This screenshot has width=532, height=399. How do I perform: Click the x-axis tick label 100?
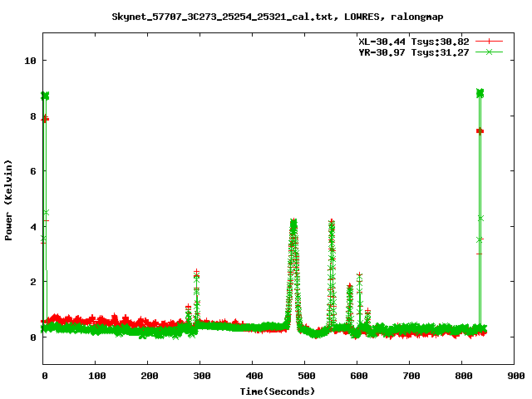point(97,376)
